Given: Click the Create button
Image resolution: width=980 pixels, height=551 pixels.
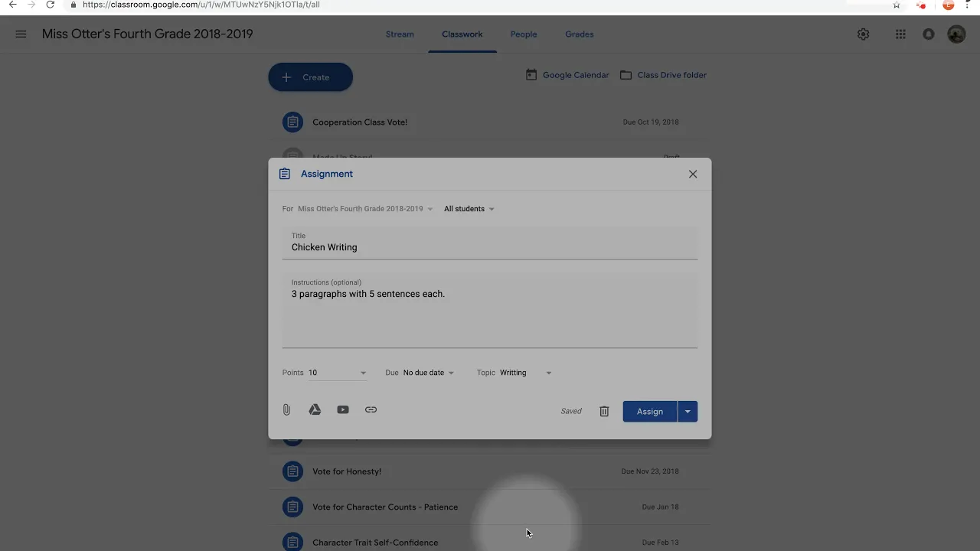Looking at the screenshot, I should [310, 77].
